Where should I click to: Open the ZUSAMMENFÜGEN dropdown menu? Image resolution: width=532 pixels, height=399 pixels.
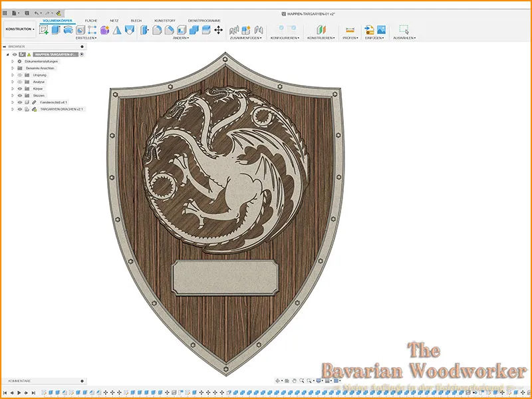tap(246, 38)
